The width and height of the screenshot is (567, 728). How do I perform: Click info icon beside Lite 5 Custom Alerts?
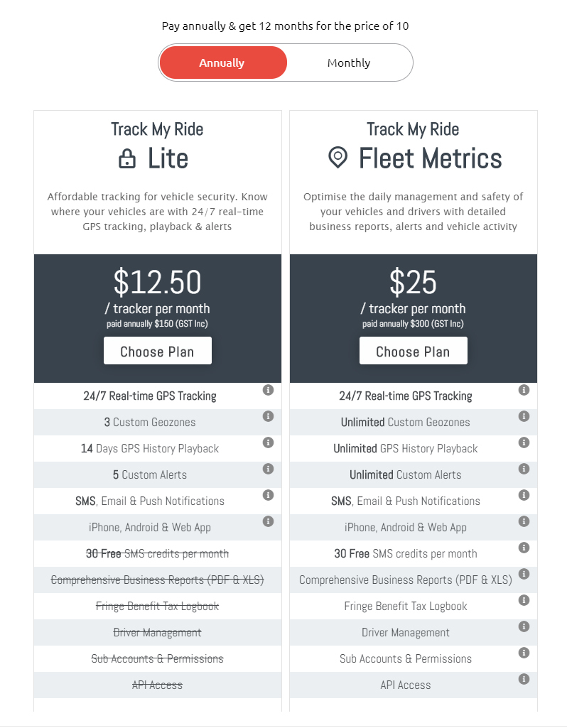coord(268,469)
